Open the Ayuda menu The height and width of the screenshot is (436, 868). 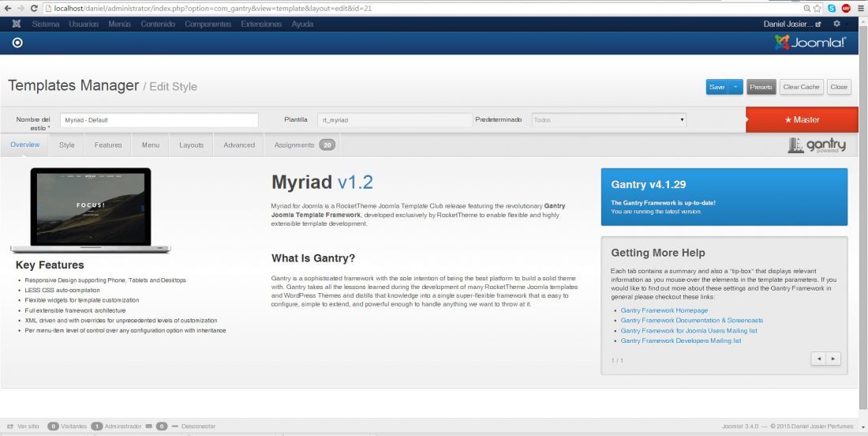tap(302, 24)
